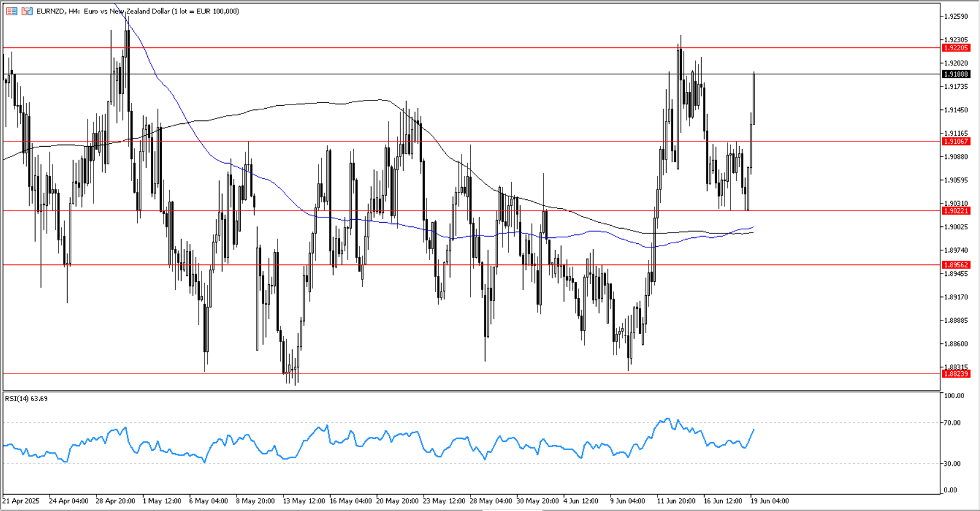Select the red 1.88239 price level label
Image resolution: width=980 pixels, height=511 pixels.
(x=956, y=374)
